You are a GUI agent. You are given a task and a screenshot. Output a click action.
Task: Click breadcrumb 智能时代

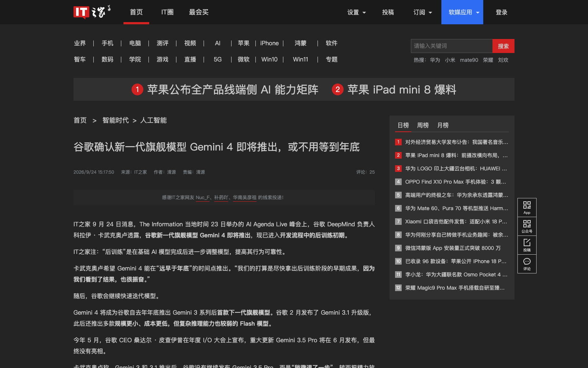click(x=115, y=120)
